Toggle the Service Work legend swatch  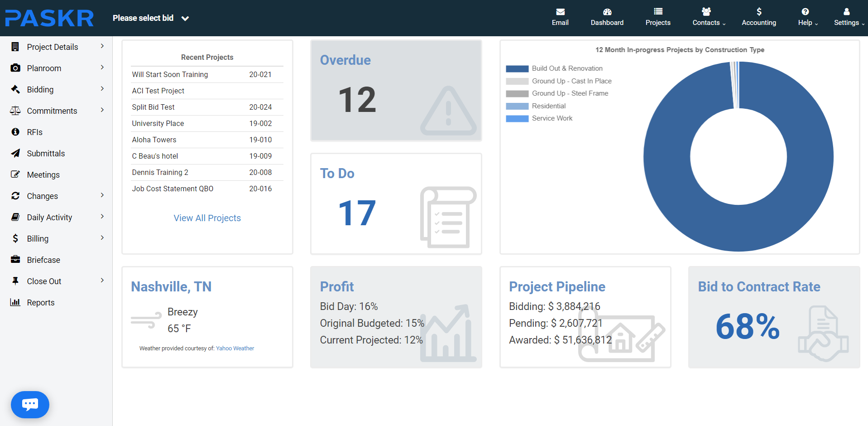tap(517, 119)
